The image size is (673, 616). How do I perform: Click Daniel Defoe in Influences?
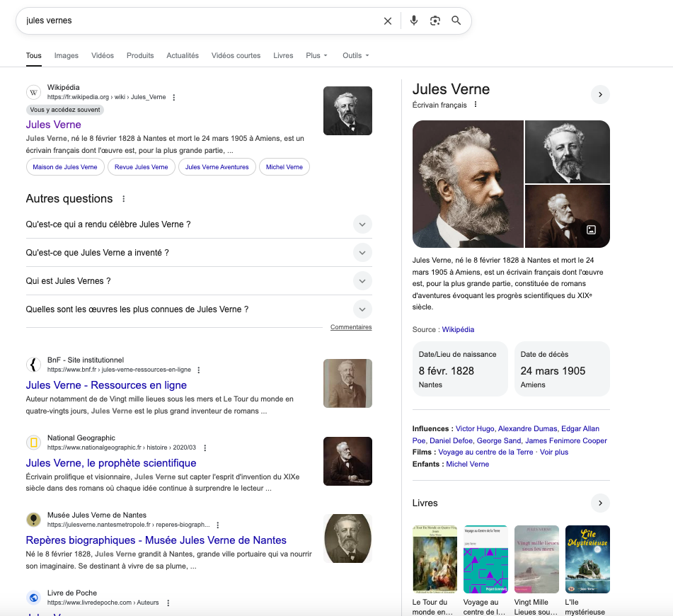(451, 440)
